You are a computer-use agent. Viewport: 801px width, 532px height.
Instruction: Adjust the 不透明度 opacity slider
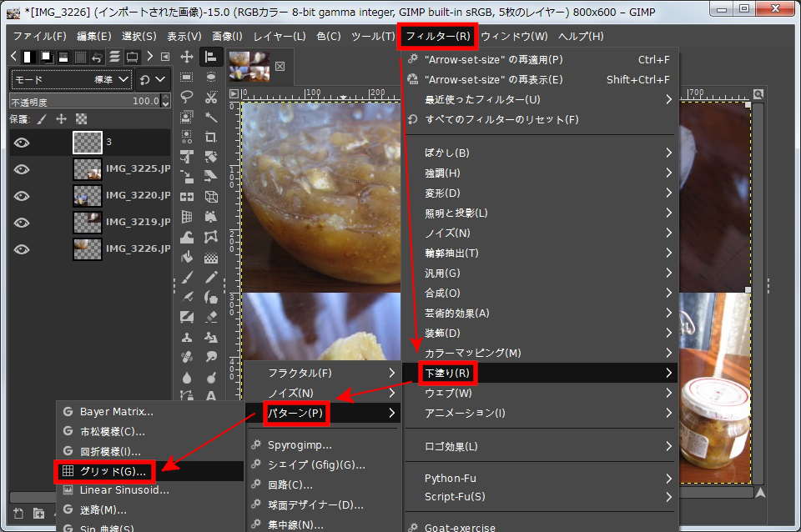[85, 101]
